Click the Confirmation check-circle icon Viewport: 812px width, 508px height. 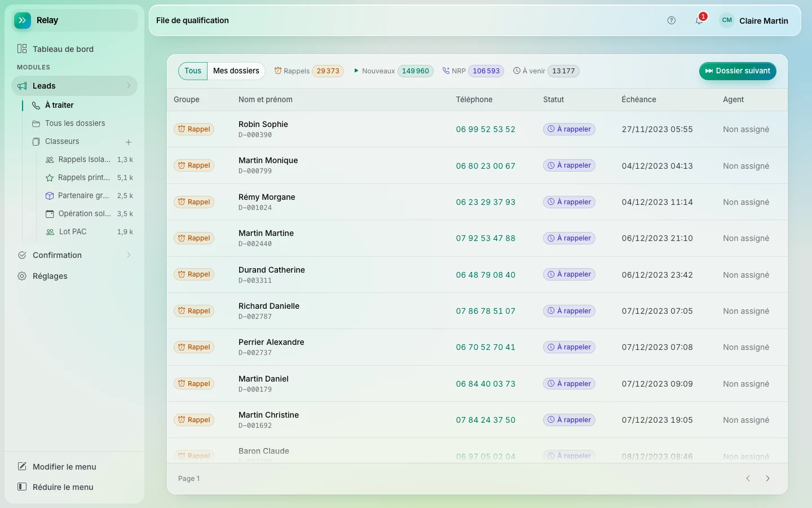pos(22,255)
